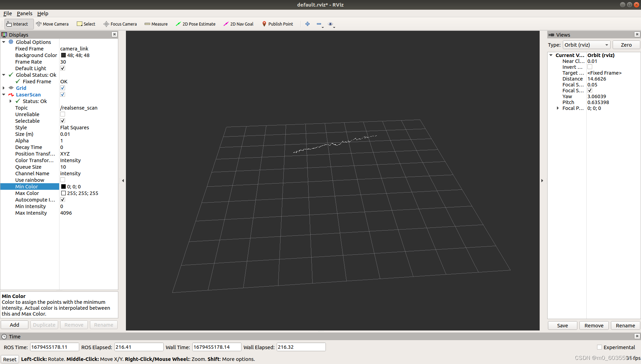Activate the Move Camera tool
Screen dimensions: 641x364
52,24
